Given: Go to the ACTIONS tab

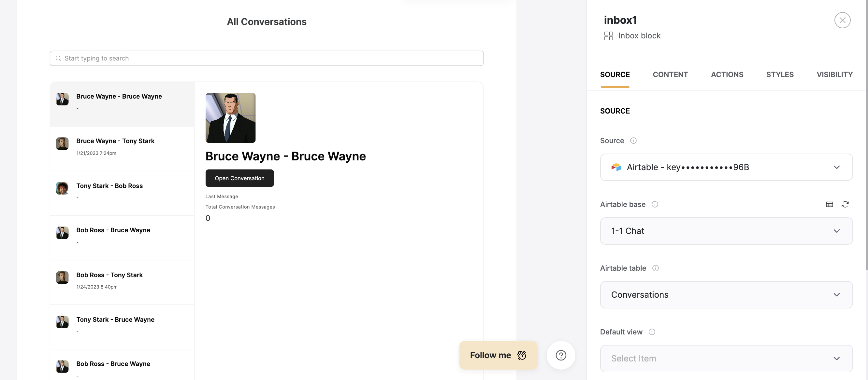Looking at the screenshot, I should 727,75.
